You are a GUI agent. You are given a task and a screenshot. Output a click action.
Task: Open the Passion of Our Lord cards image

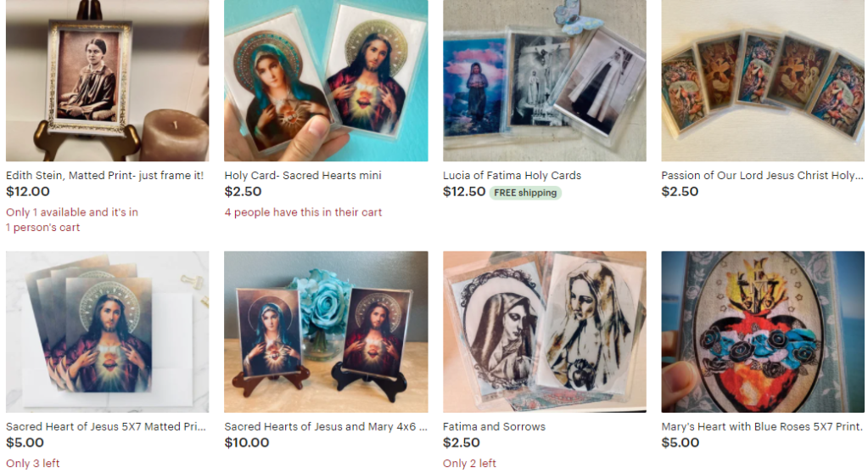coord(763,81)
